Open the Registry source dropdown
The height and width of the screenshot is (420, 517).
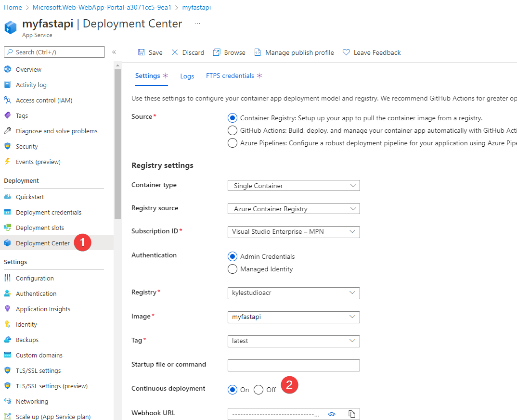pos(294,208)
